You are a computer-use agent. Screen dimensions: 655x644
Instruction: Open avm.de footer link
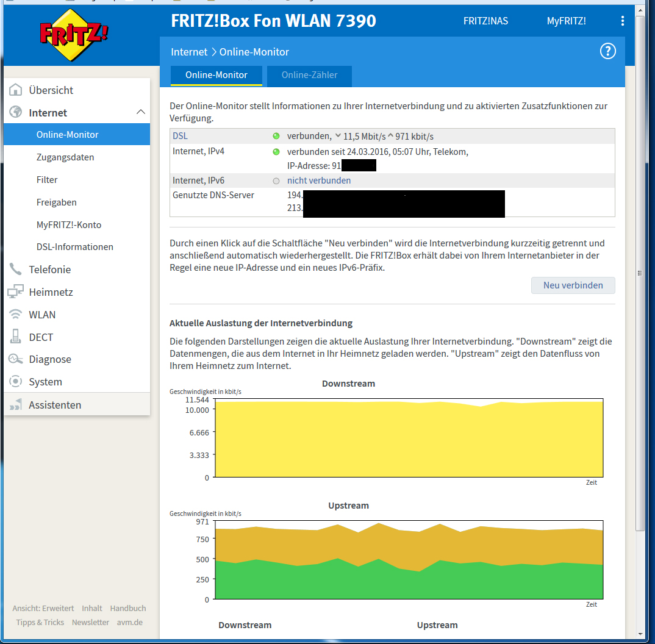tap(129, 622)
